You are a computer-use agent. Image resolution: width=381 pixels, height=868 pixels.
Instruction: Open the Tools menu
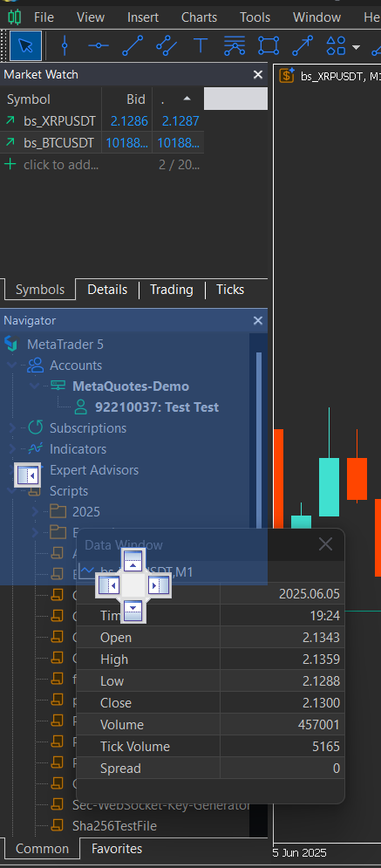255,17
